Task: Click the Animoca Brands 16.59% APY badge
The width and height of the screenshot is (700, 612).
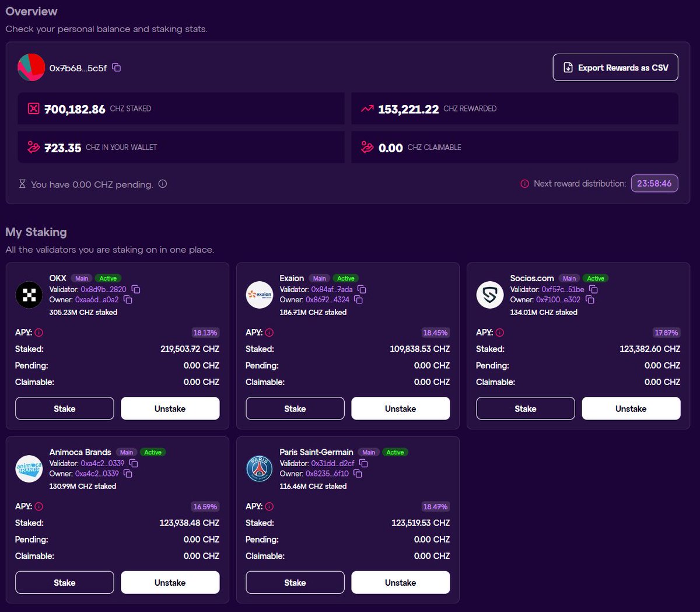Action: coord(205,506)
